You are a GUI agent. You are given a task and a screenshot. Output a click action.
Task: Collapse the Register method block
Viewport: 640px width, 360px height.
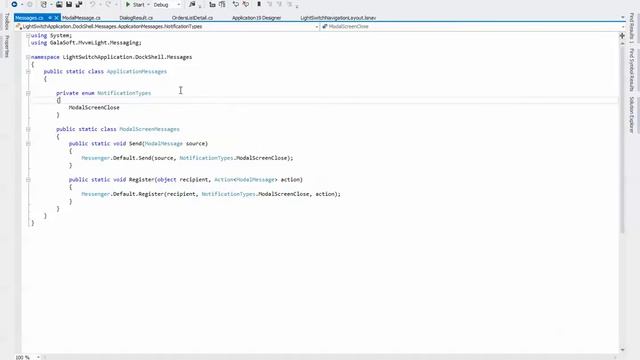coord(28,180)
